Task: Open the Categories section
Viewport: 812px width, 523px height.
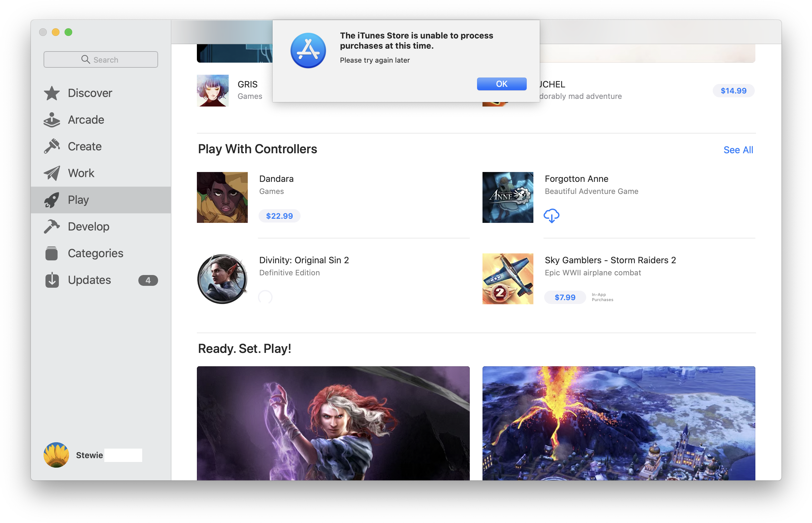Action: (101, 253)
